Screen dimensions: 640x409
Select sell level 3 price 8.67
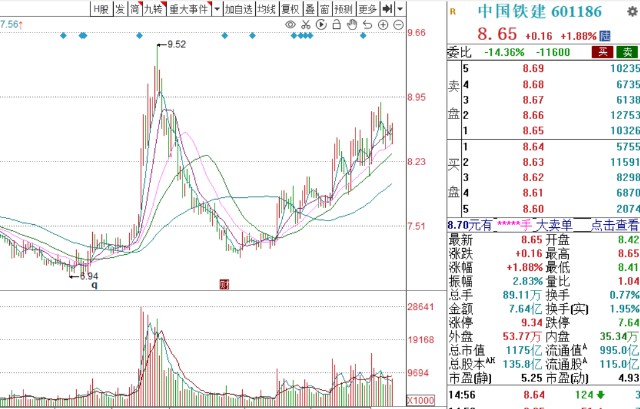point(533,100)
